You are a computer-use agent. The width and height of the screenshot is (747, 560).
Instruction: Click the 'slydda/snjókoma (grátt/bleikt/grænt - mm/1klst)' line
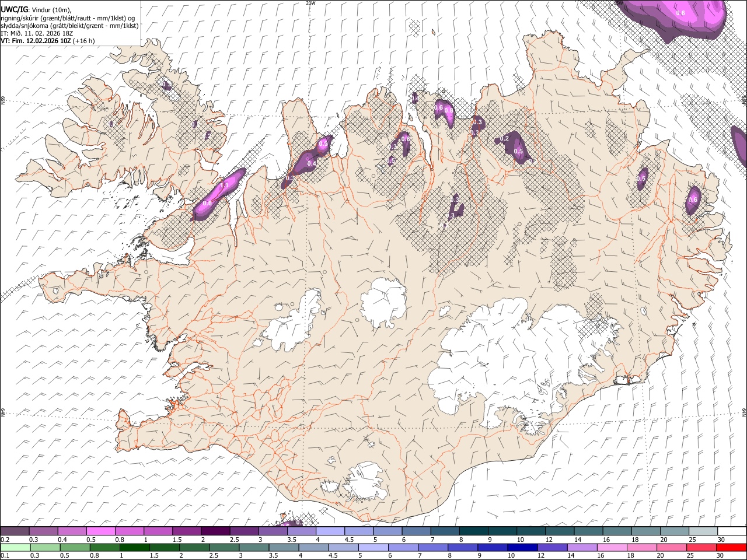click(x=70, y=26)
